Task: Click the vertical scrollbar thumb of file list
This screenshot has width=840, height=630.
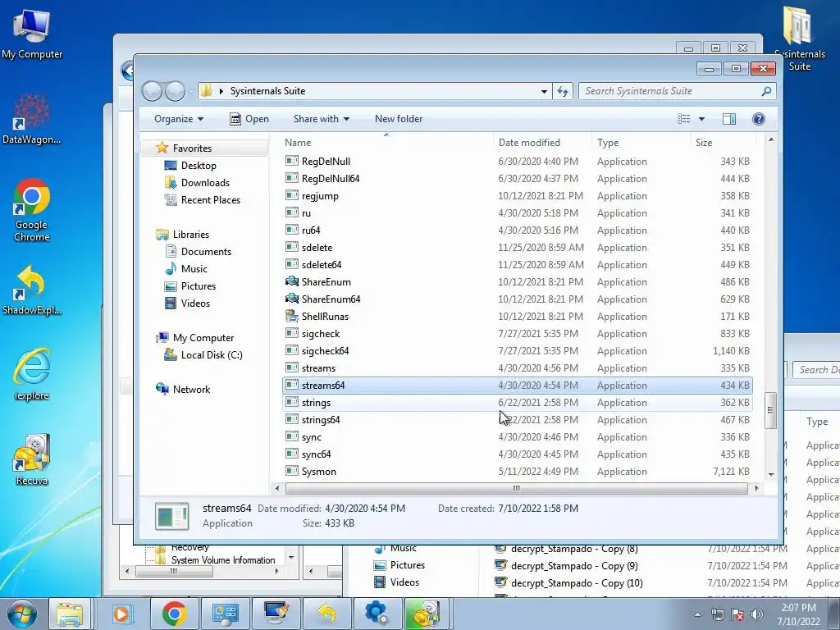Action: 770,410
